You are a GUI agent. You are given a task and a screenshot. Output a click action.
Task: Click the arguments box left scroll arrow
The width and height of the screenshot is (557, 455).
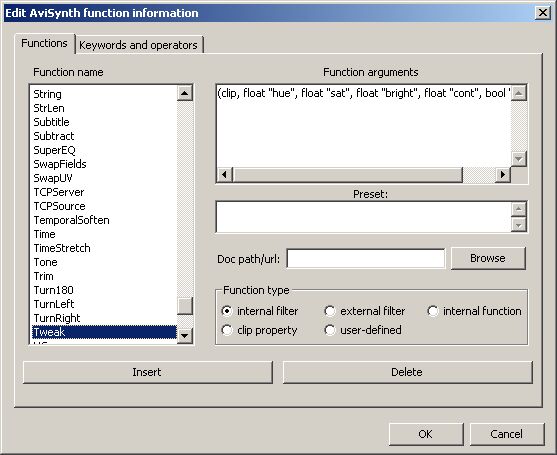(225, 175)
